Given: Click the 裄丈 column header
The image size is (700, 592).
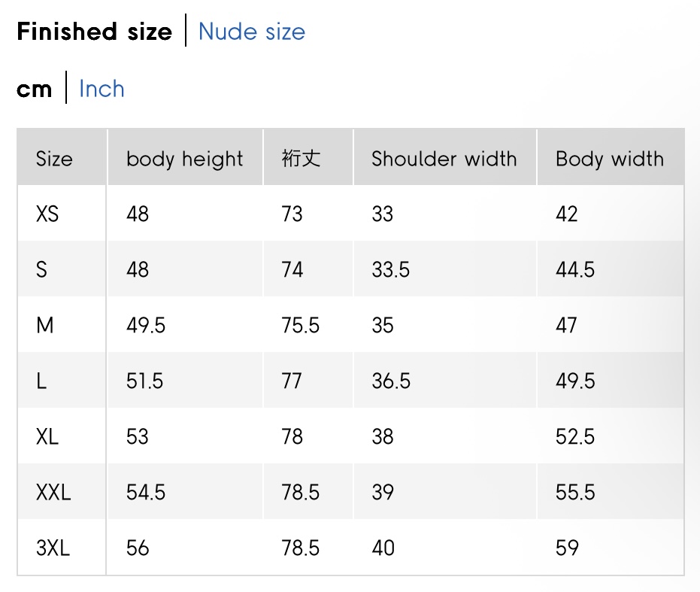Looking at the screenshot, I should coord(301,159).
